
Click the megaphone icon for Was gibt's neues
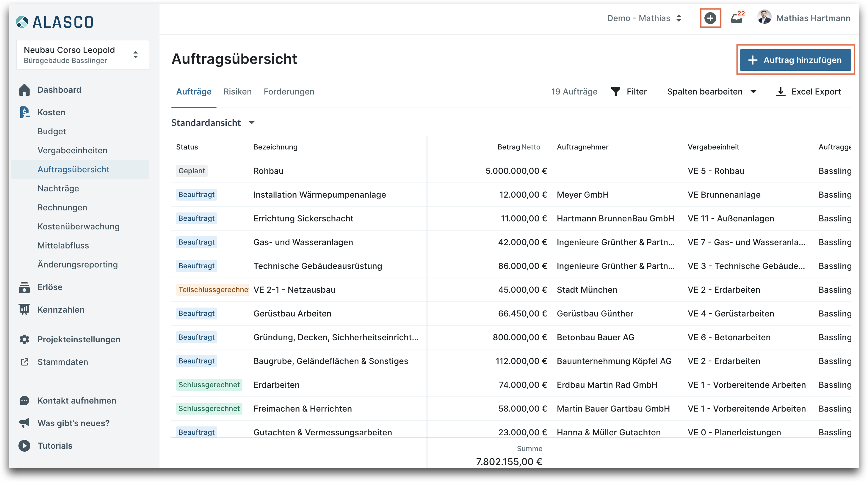(24, 423)
